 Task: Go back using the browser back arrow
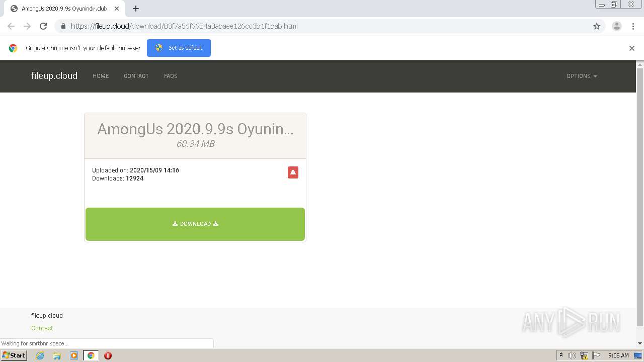pos(11,26)
